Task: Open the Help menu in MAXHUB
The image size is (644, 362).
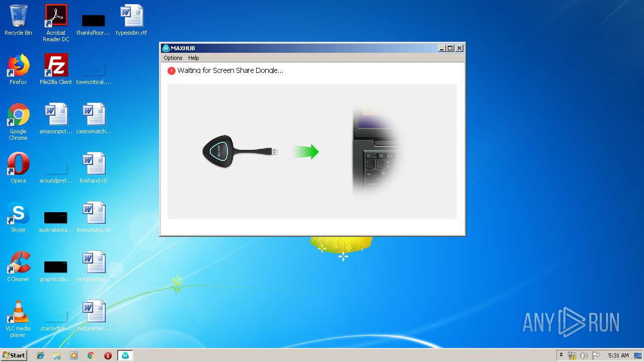Action: [194, 58]
